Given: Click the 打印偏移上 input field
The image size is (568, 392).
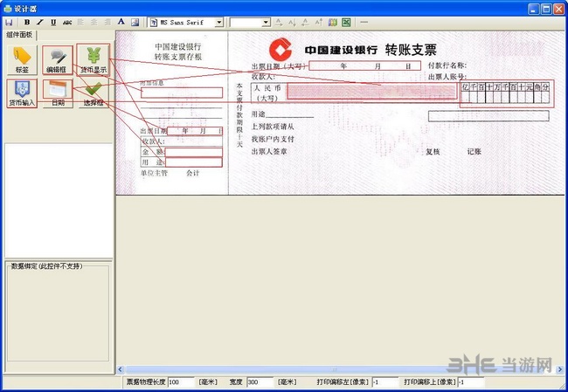Looking at the screenshot, I should coord(471,382).
